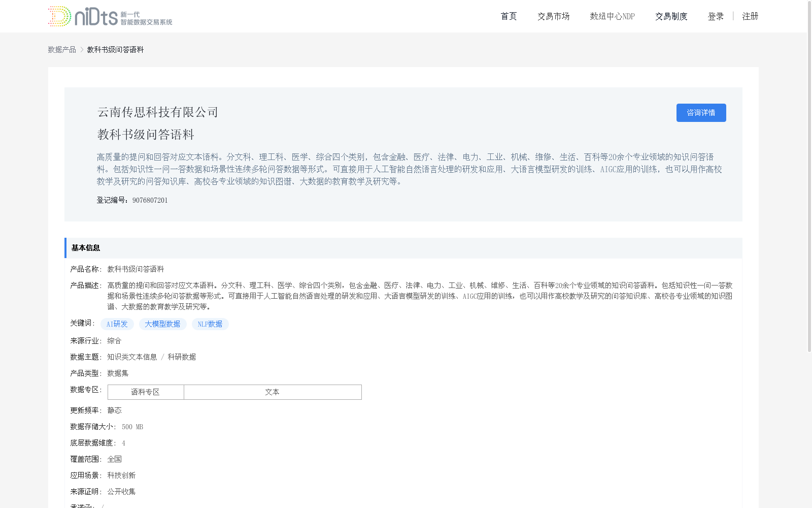Select the AI研发 keyword tag
812x508 pixels.
(x=117, y=324)
